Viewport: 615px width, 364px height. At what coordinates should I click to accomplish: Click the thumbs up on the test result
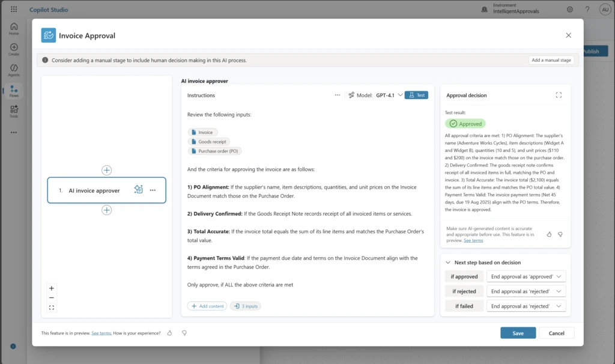coord(548,235)
